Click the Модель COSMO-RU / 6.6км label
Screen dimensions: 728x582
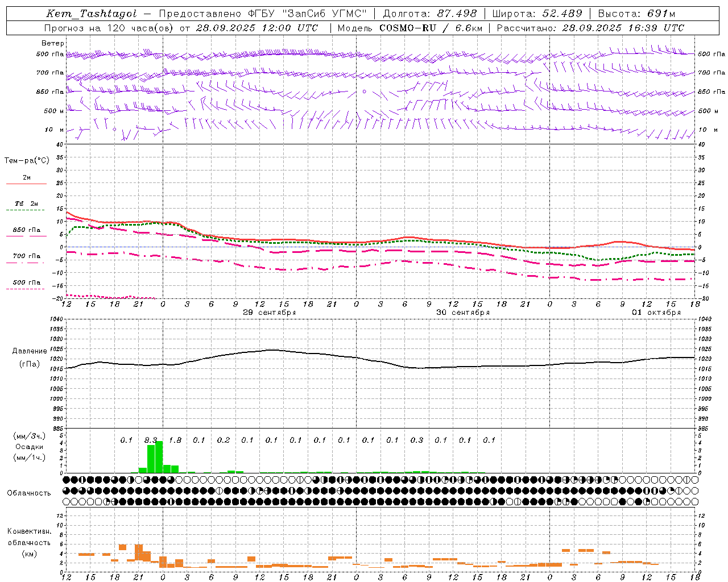(x=410, y=28)
